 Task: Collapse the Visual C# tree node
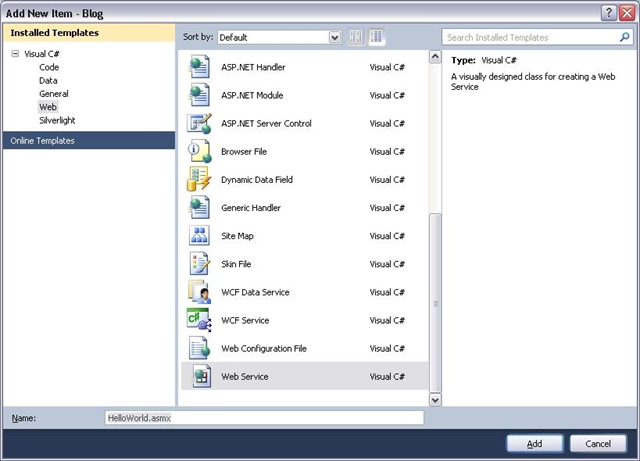(x=15, y=53)
